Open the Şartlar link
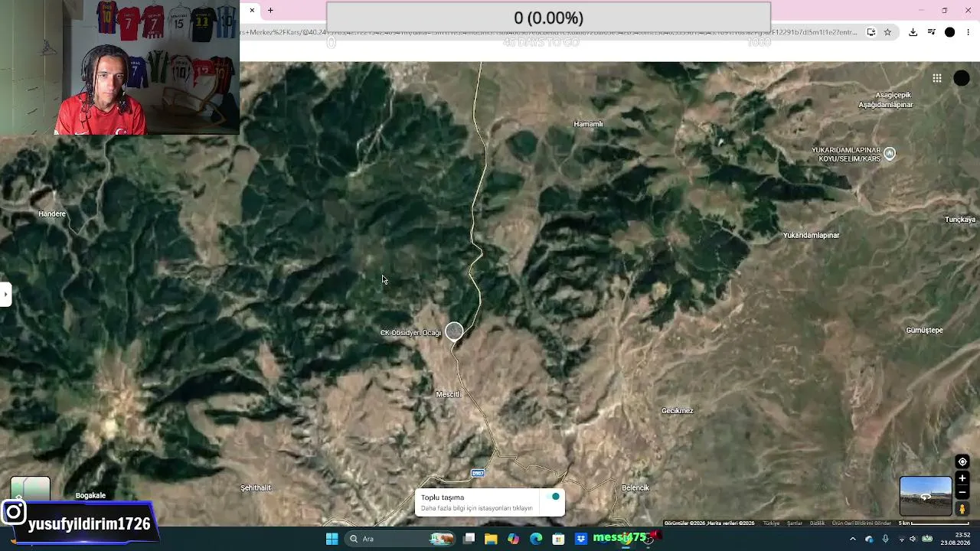The image size is (980, 551). tap(795, 523)
